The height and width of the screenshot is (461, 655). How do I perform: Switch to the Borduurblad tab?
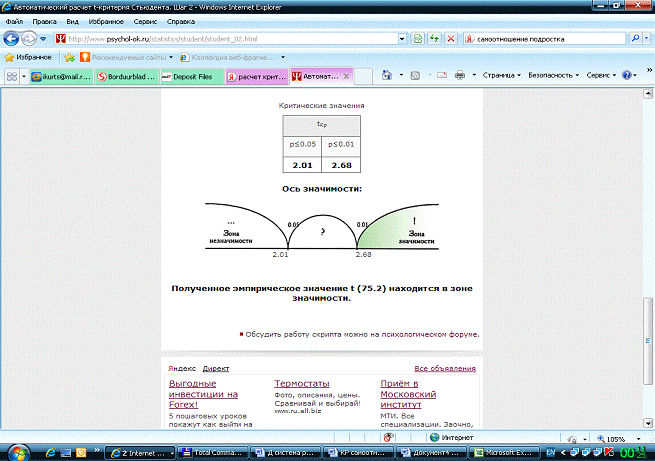tap(126, 76)
